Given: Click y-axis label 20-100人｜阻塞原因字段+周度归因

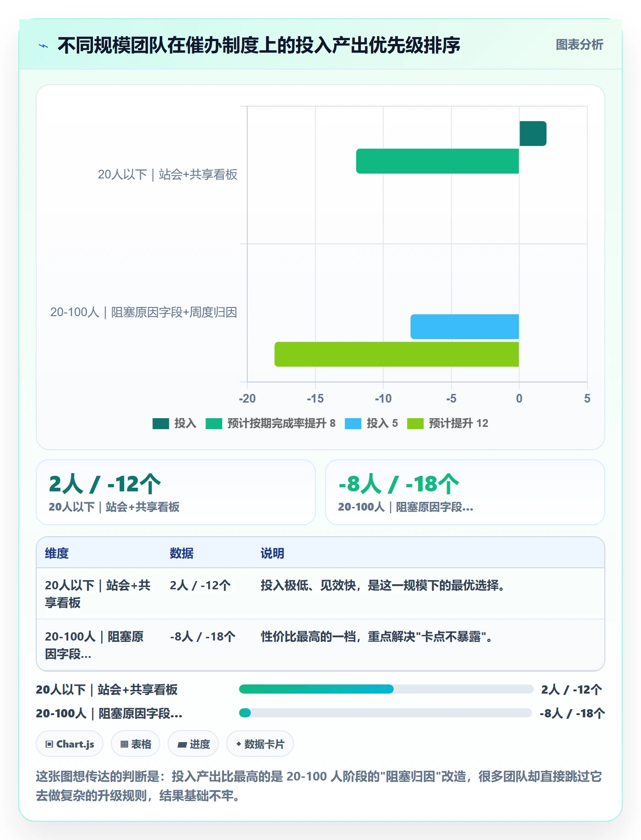Looking at the screenshot, I should coord(144,312).
